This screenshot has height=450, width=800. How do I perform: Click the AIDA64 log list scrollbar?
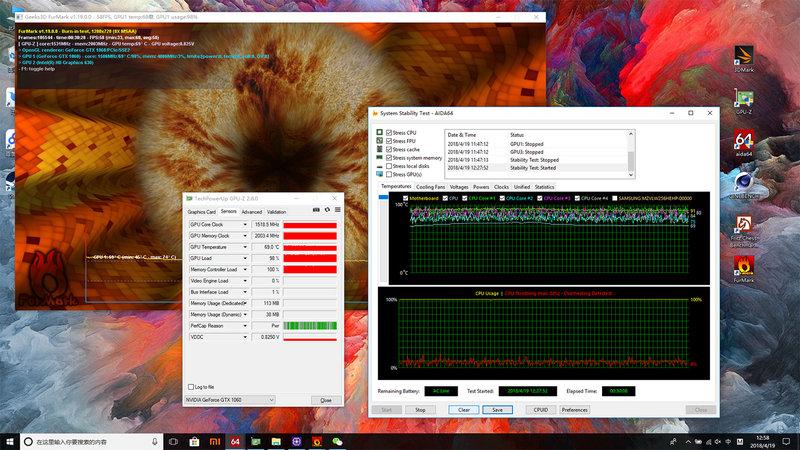coord(631,154)
